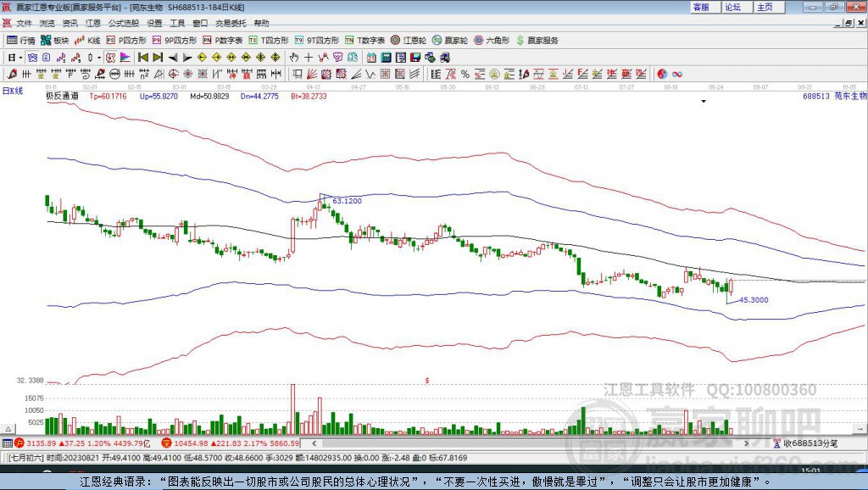Click the black right arrow icon
This screenshot has height=490, width=868.
(187, 58)
